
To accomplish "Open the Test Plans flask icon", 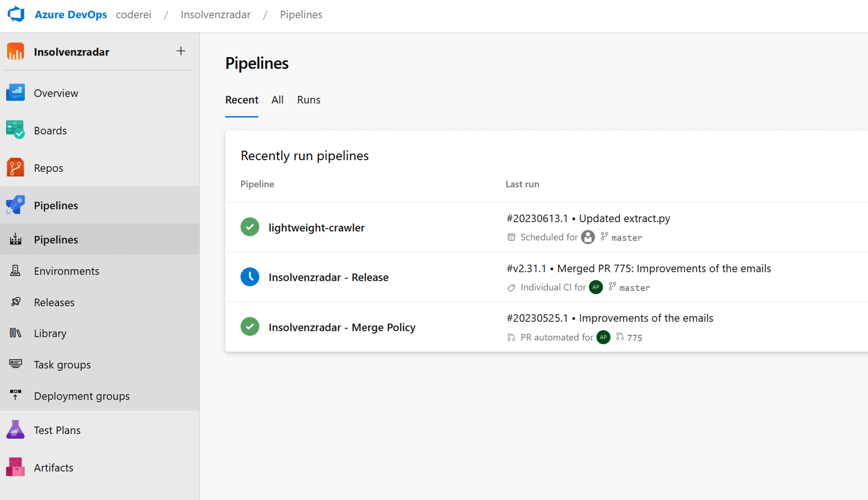I will coord(15,429).
